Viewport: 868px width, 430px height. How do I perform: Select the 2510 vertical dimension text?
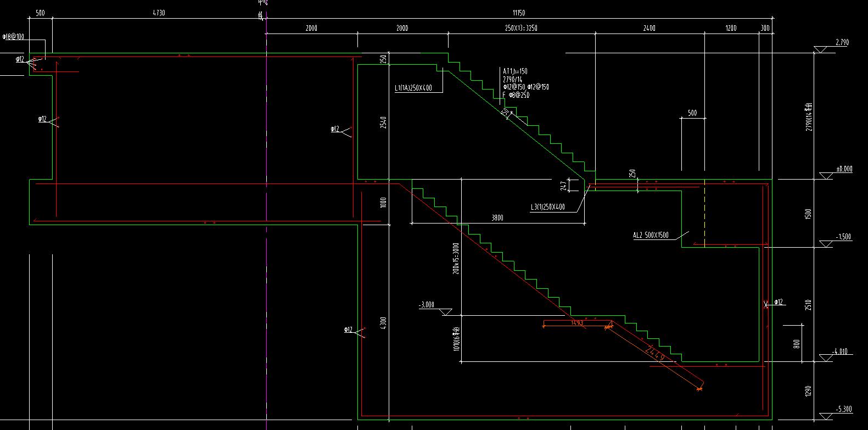click(x=808, y=305)
